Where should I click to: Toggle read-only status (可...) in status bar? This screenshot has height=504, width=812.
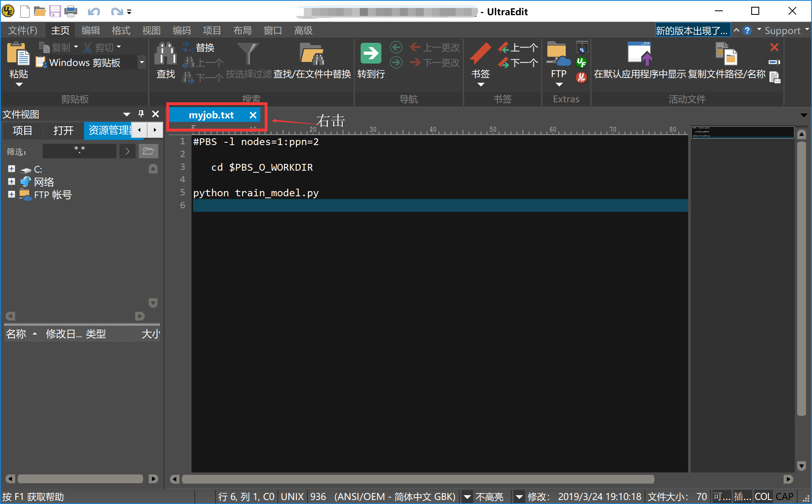click(722, 496)
